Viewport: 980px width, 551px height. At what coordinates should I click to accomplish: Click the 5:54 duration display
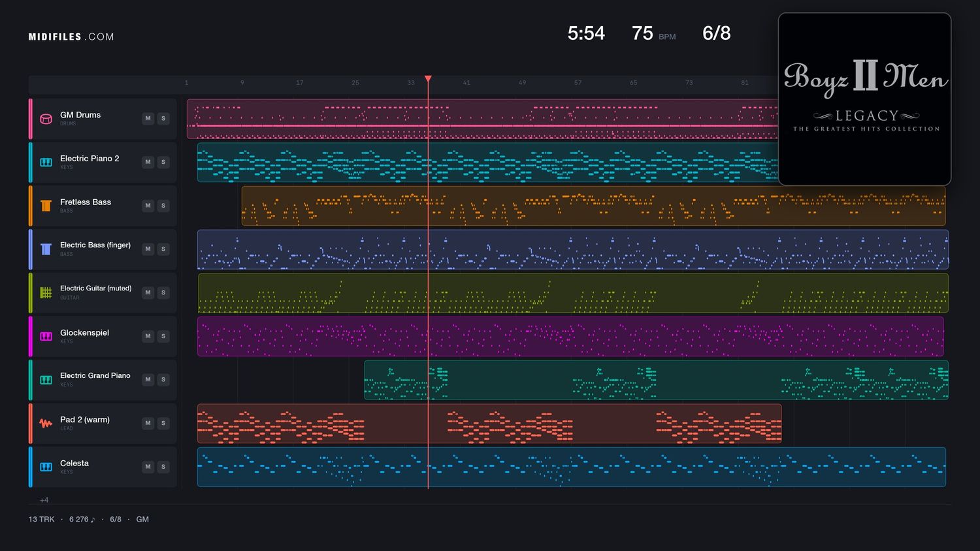click(586, 33)
